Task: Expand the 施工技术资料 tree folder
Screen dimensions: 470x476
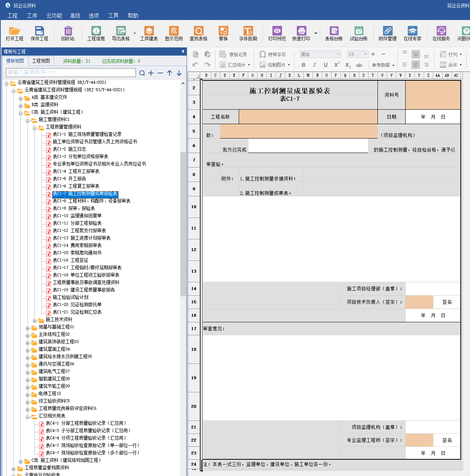Action: click(x=35, y=321)
